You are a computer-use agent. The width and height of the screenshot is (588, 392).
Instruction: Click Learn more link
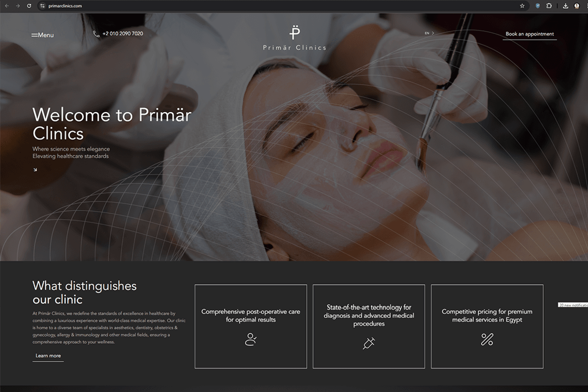tap(48, 356)
